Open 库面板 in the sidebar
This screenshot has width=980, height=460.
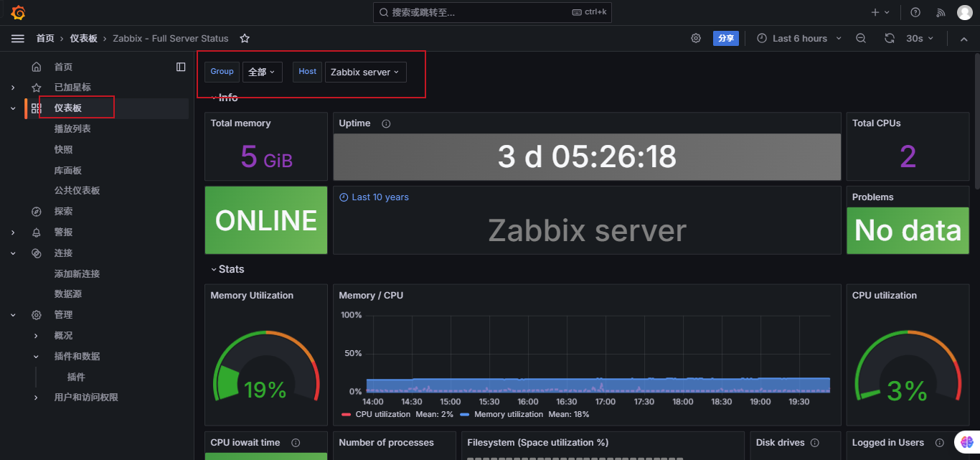pos(68,171)
